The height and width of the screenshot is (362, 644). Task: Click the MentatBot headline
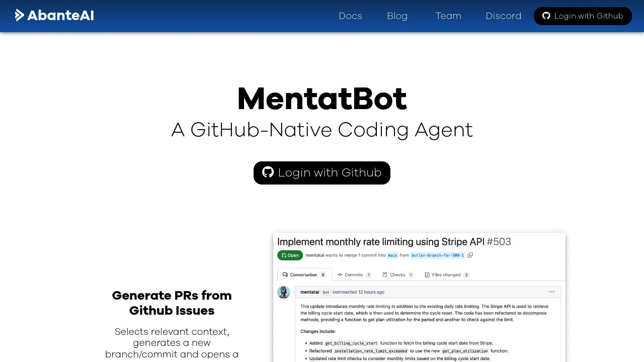322,99
